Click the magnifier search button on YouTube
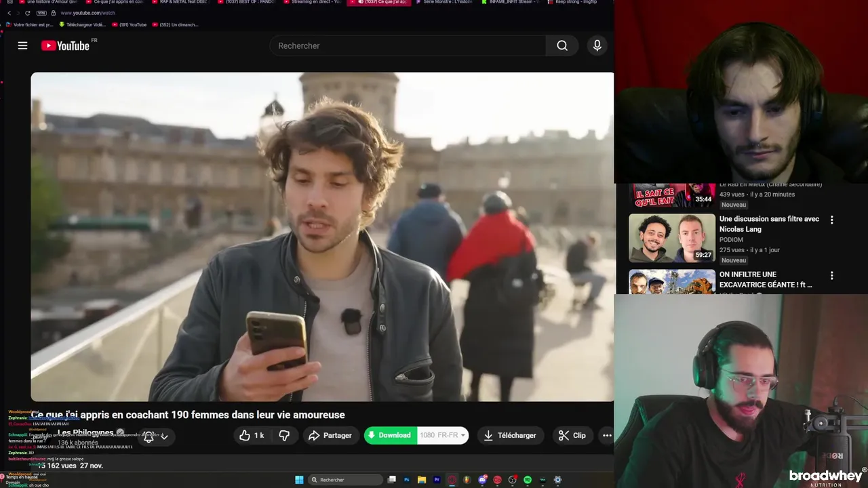This screenshot has height=488, width=868. click(x=562, y=45)
